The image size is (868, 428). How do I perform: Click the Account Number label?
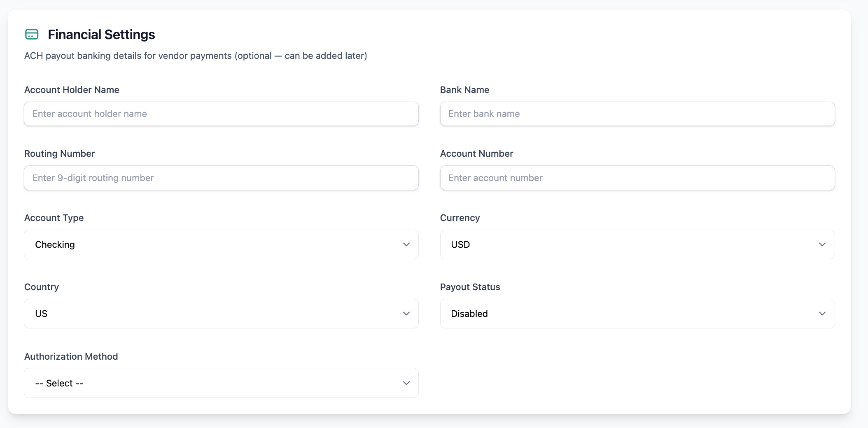[x=476, y=154]
